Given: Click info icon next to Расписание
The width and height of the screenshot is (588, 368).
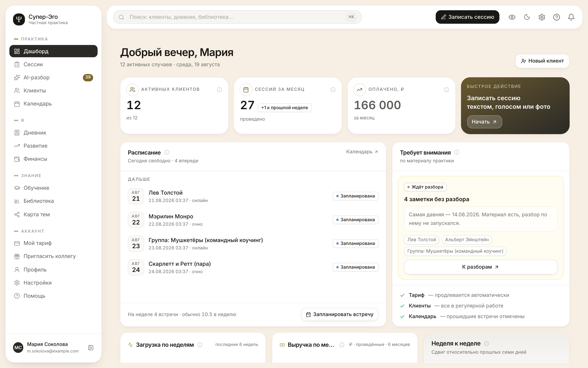Looking at the screenshot, I should (167, 152).
